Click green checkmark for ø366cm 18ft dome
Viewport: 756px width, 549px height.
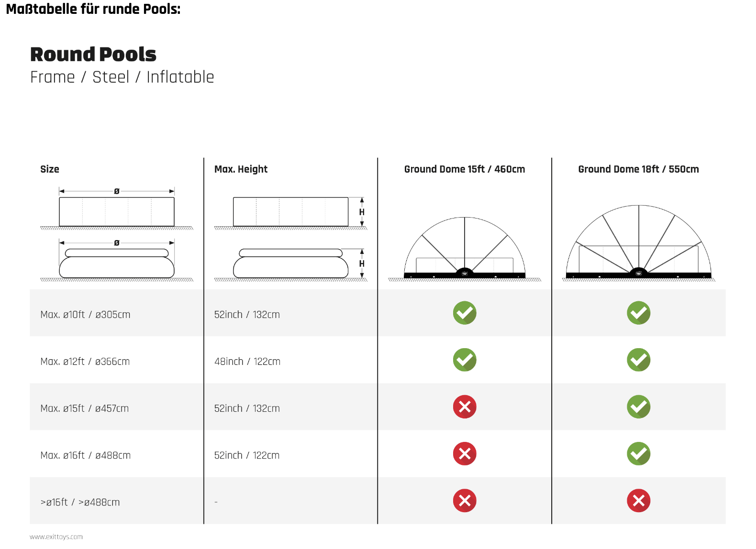point(638,360)
